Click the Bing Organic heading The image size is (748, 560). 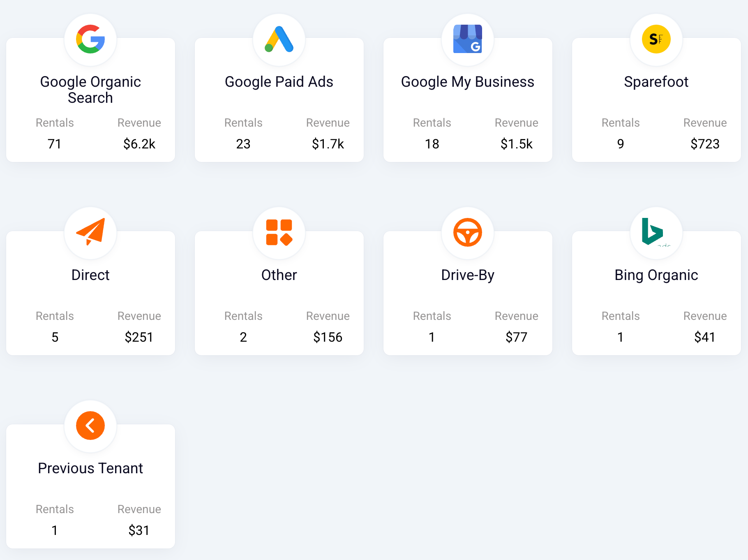coord(656,275)
